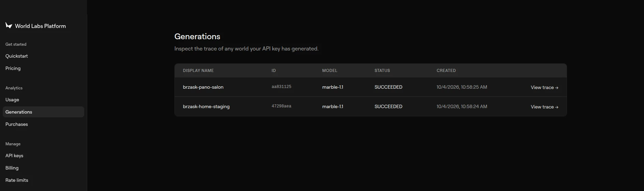The width and height of the screenshot is (644, 191).
Task: Click the ID 47298aea
Action: click(x=281, y=106)
